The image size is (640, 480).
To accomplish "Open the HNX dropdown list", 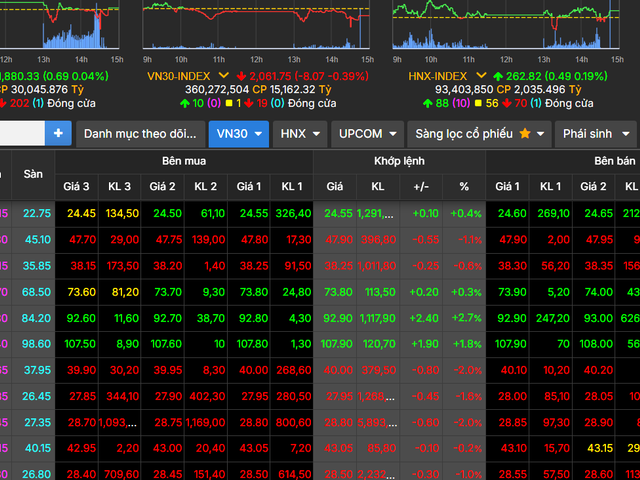I will click(x=300, y=133).
